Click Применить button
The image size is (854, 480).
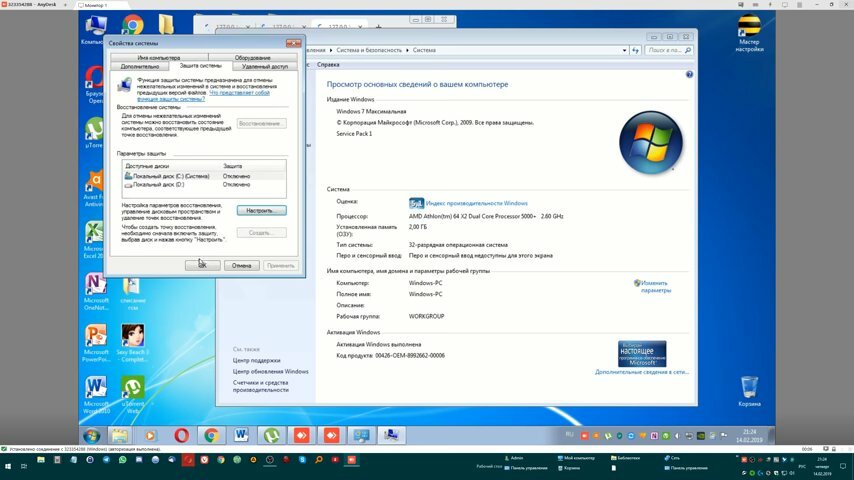coord(280,265)
